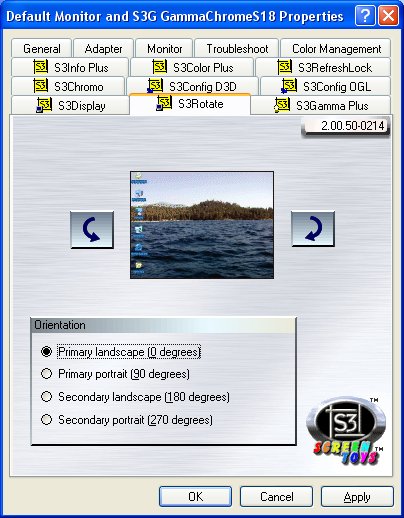Click the rotate clockwise arrow button
This screenshot has width=404, height=518.
pyautogui.click(x=313, y=229)
